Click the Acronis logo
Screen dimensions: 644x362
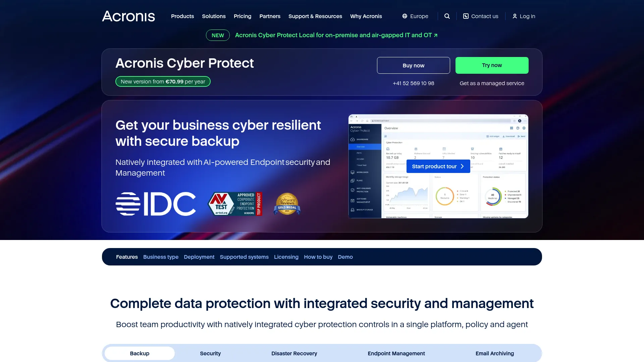128,16
